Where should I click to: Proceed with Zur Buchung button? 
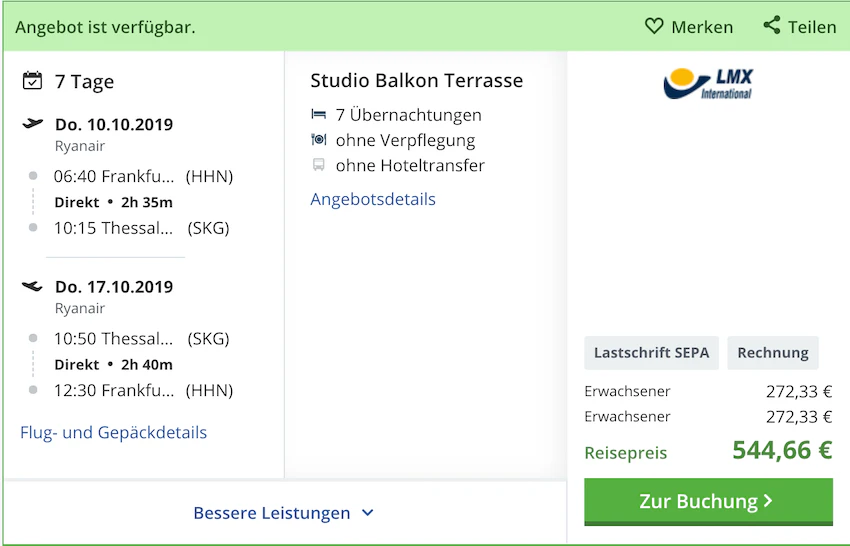tap(708, 502)
